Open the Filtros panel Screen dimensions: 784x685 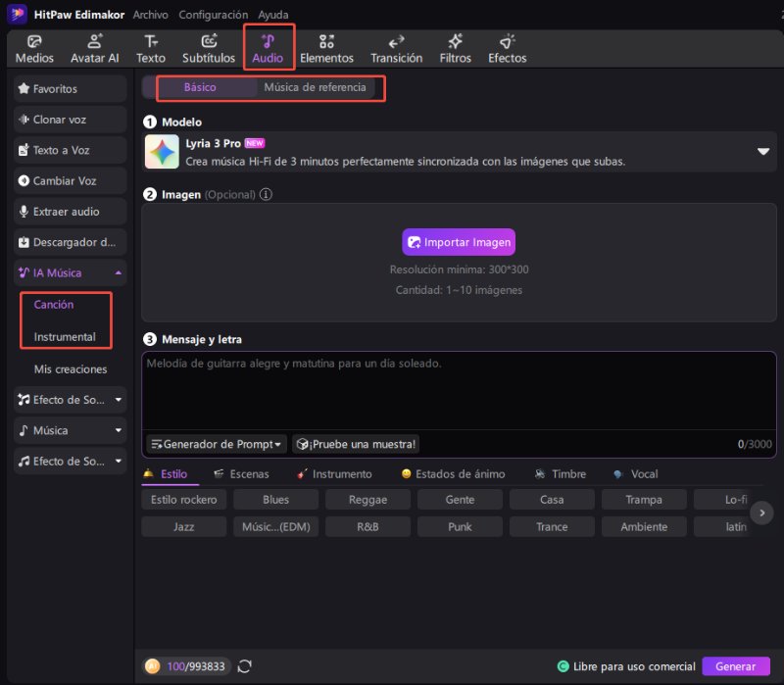coord(455,49)
